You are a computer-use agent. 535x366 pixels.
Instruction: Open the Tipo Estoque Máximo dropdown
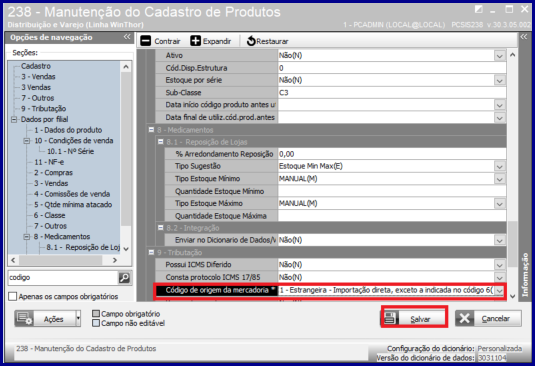(500, 204)
